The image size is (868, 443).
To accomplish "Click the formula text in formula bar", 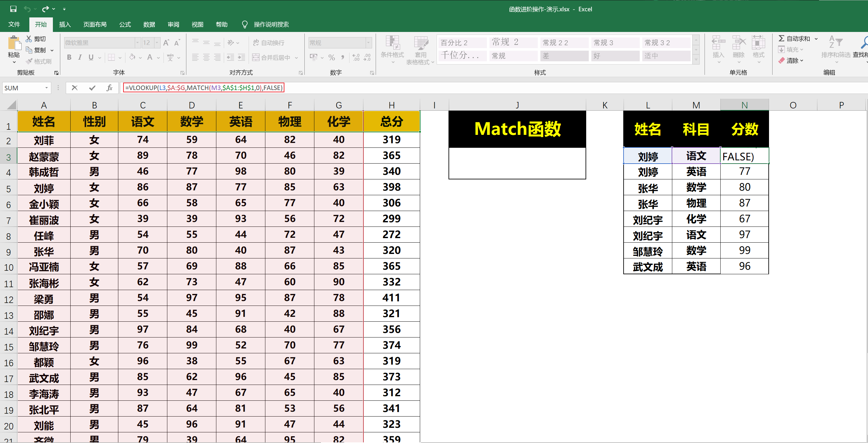I will point(204,88).
